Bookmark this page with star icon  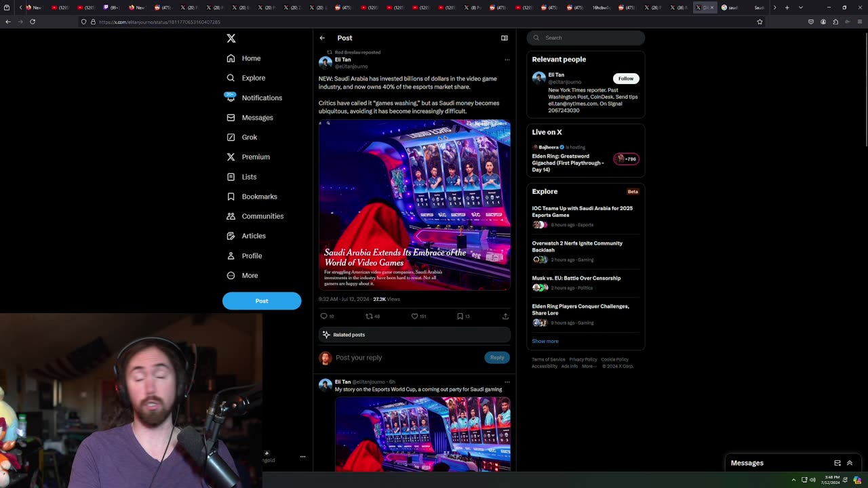click(x=759, y=22)
